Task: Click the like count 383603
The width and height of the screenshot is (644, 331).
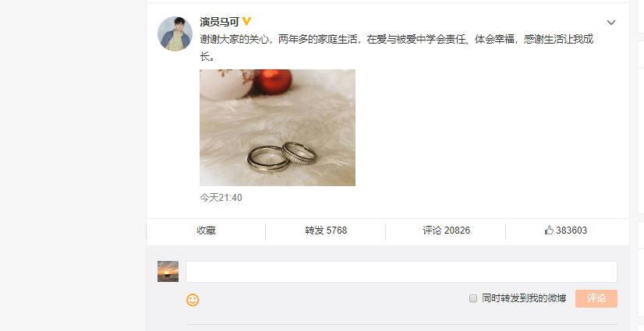Action: (571, 231)
